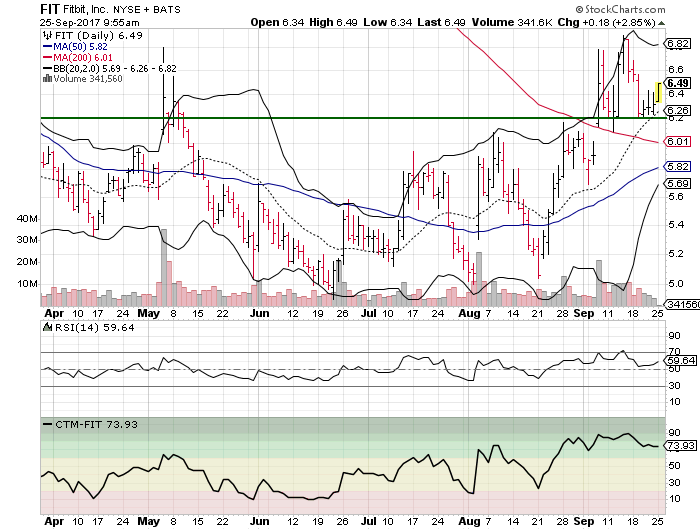Click the green up-triangle after the Chg value

click(x=662, y=23)
